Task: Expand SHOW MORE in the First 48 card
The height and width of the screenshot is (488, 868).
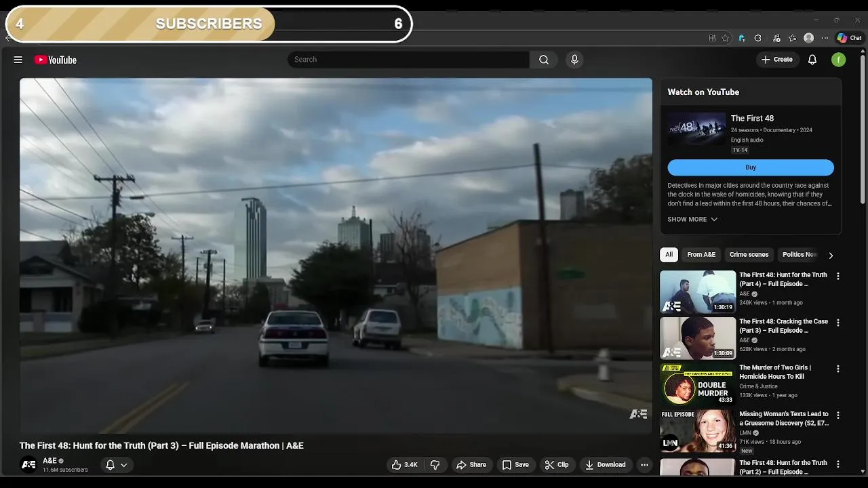Action: [692, 220]
